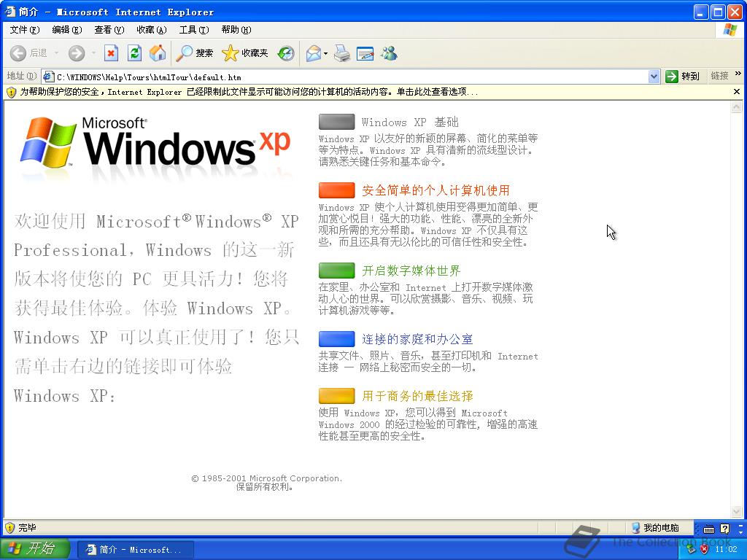Click the keyboard language bar icon
This screenshot has height=560, width=747.
point(709,529)
